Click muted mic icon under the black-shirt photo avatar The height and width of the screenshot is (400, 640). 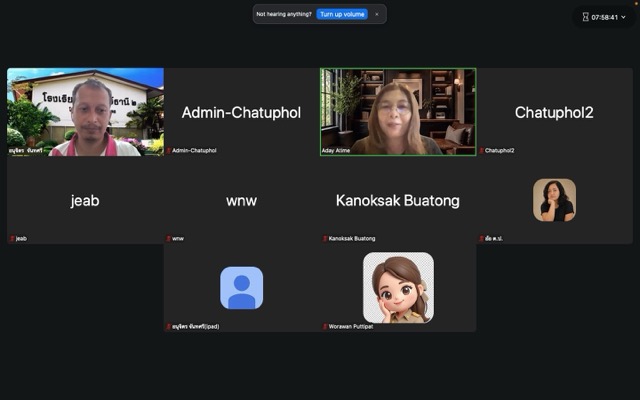coord(482,238)
